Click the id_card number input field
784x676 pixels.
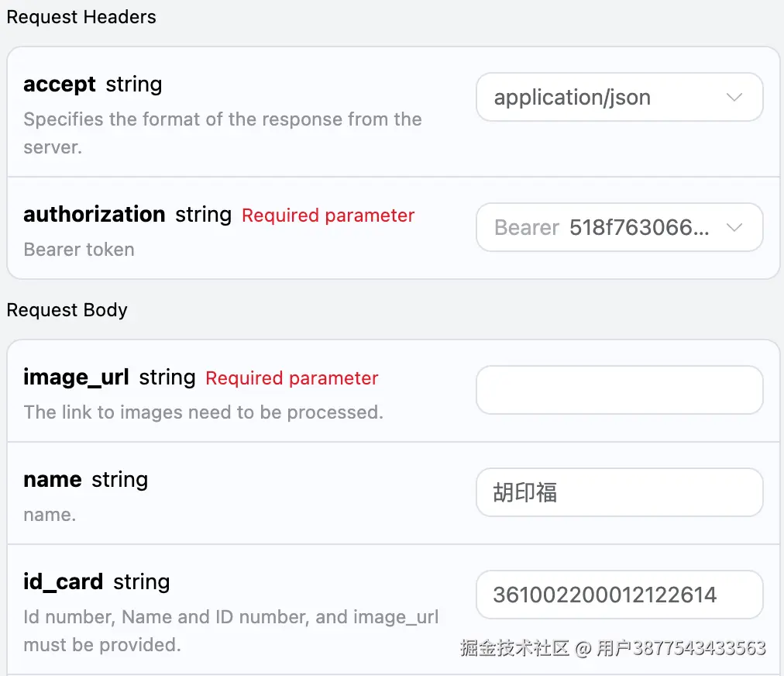click(x=619, y=595)
